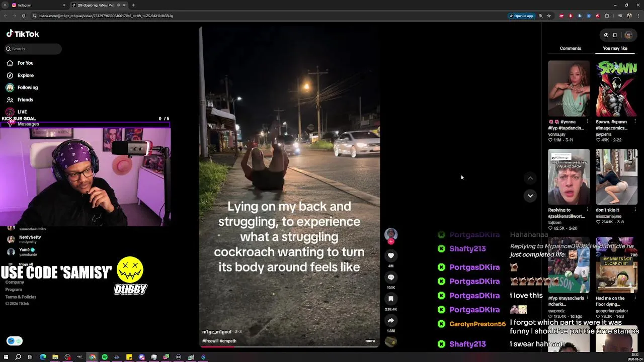Toggle the floating player power switch
The width and height of the screenshot is (644, 362).
pyautogui.click(x=15, y=341)
